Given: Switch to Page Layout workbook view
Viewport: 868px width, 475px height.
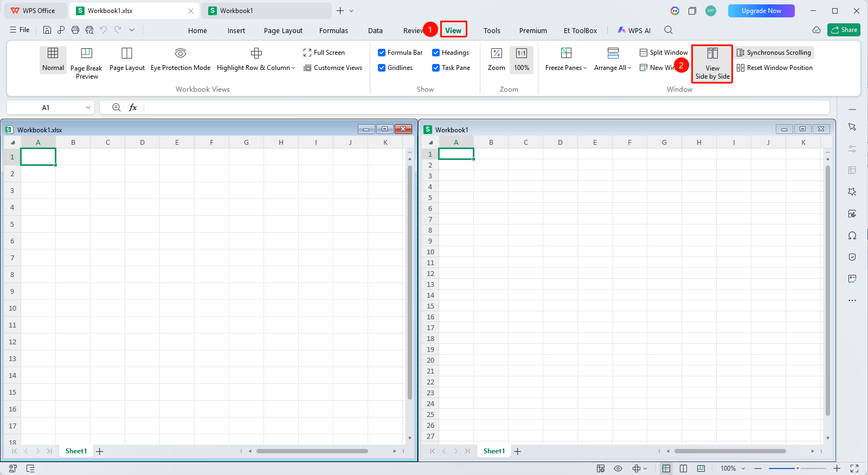Looking at the screenshot, I should (x=127, y=60).
